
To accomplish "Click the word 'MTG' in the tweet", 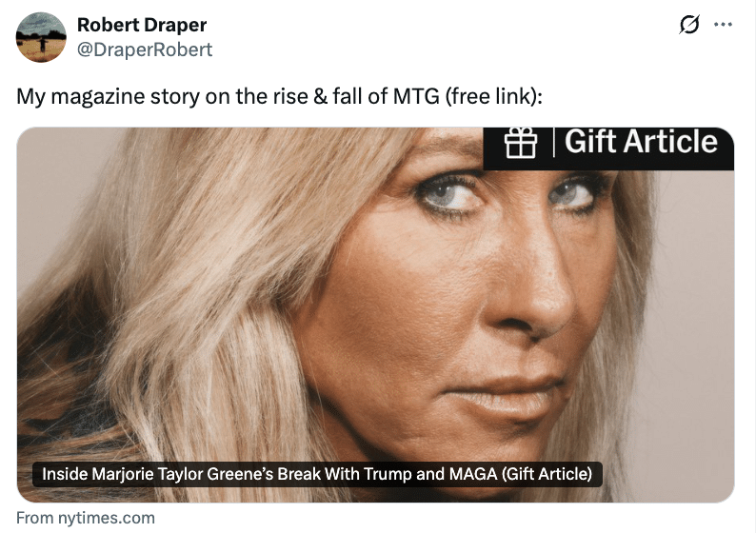I will click(x=416, y=96).
